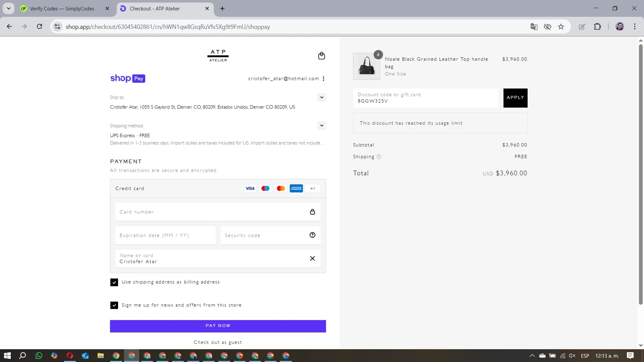Click the American Express logo

coord(296,188)
